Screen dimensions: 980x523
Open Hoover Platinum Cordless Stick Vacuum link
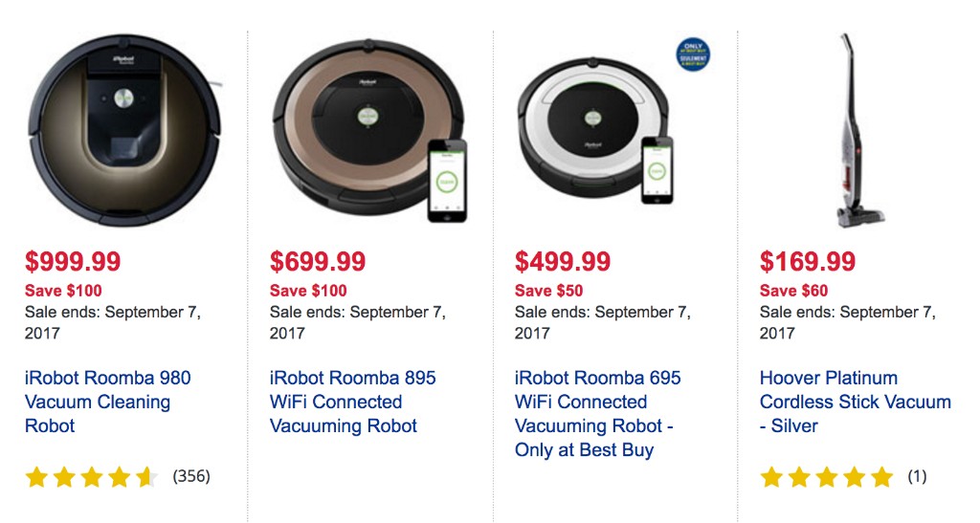(855, 402)
